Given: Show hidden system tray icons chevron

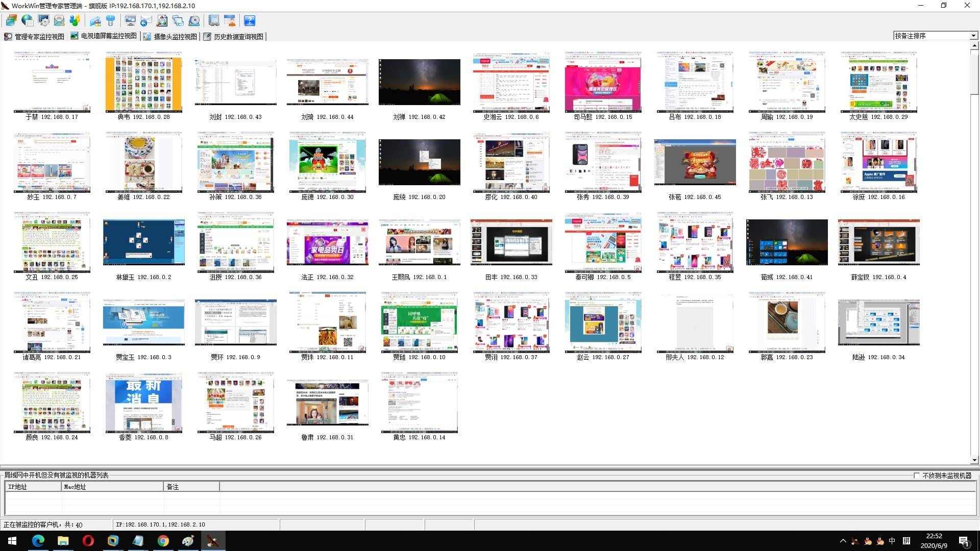Looking at the screenshot, I should click(843, 541).
